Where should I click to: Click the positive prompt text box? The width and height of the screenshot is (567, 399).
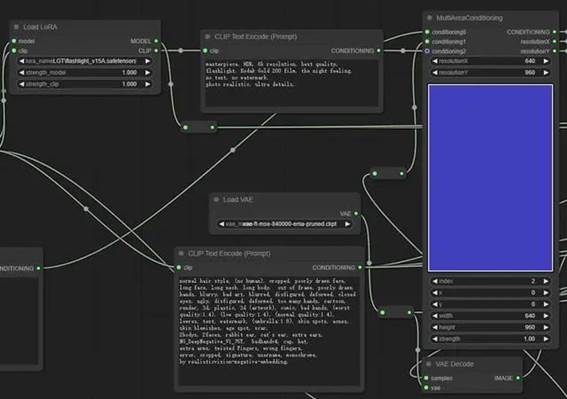click(x=291, y=83)
